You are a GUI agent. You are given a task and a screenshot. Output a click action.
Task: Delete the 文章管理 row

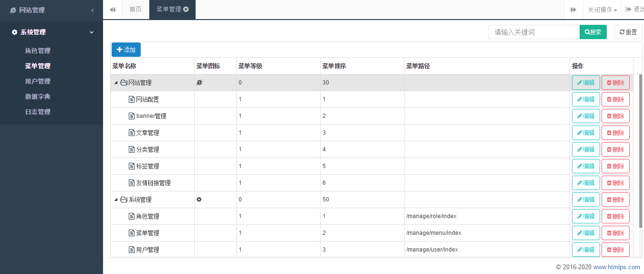point(615,133)
